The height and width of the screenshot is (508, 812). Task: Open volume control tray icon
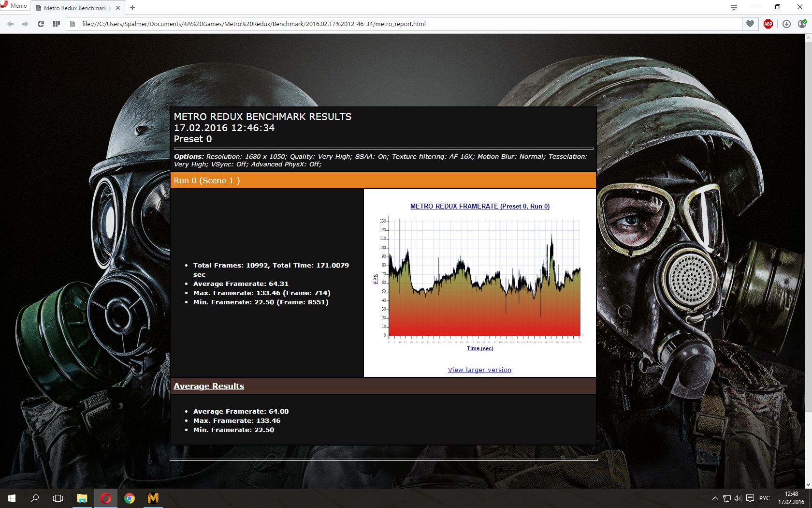pos(738,498)
